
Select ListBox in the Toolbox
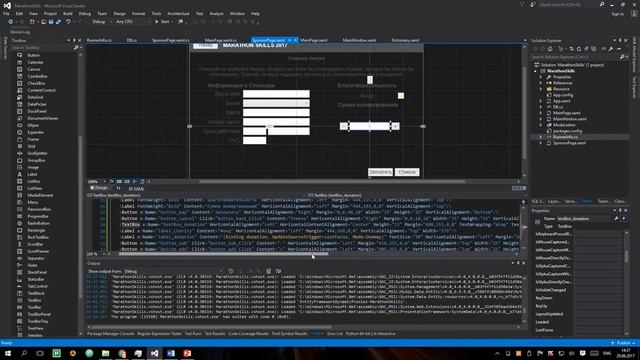[x=34, y=181]
